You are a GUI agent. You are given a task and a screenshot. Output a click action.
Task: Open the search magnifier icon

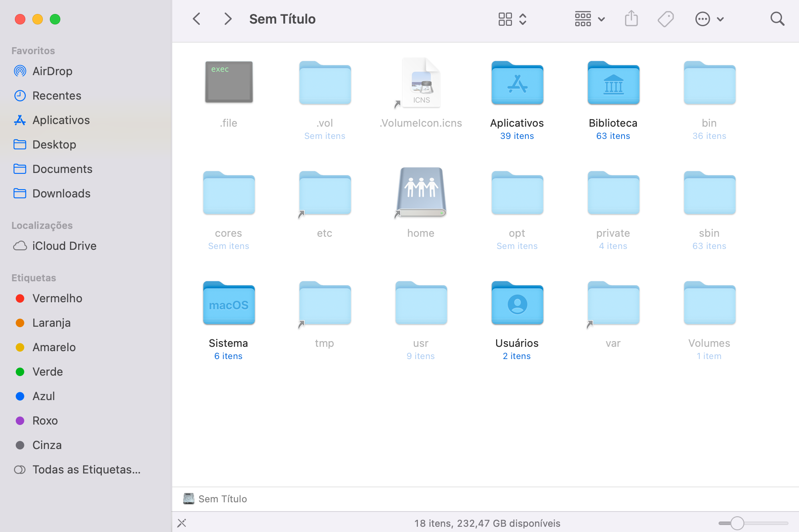tap(777, 19)
